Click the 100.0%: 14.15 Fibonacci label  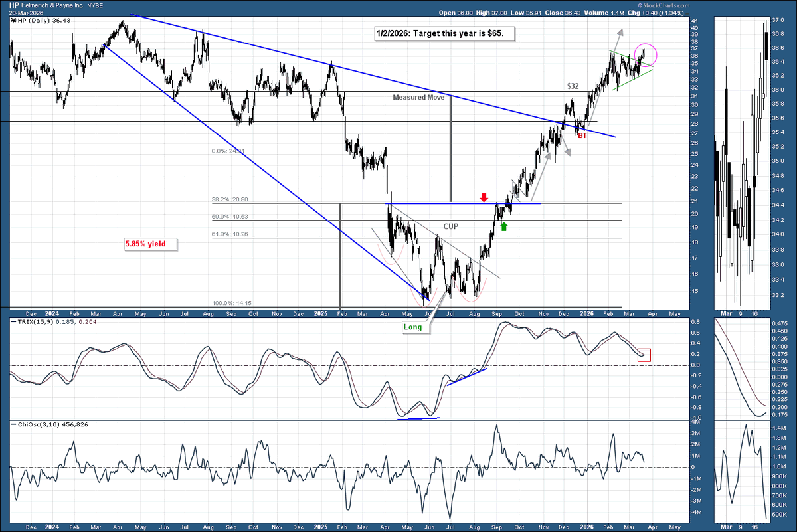(230, 303)
